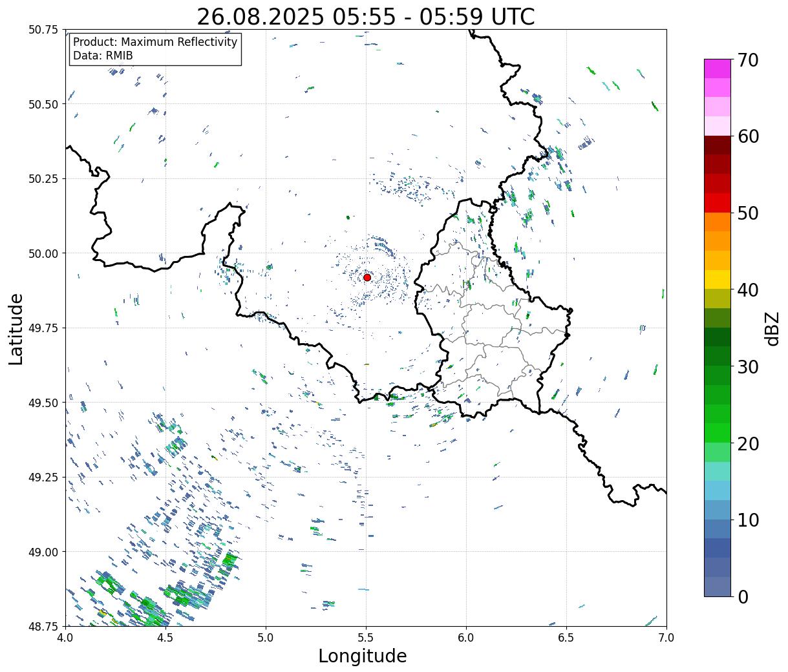
Task: Click the 49.00 latitude tick label
Action: coord(43,552)
